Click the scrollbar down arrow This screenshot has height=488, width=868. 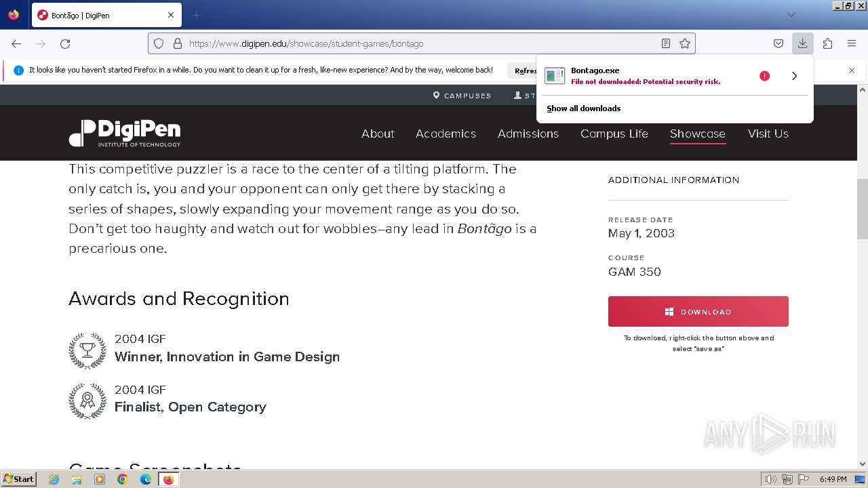pos(863,464)
